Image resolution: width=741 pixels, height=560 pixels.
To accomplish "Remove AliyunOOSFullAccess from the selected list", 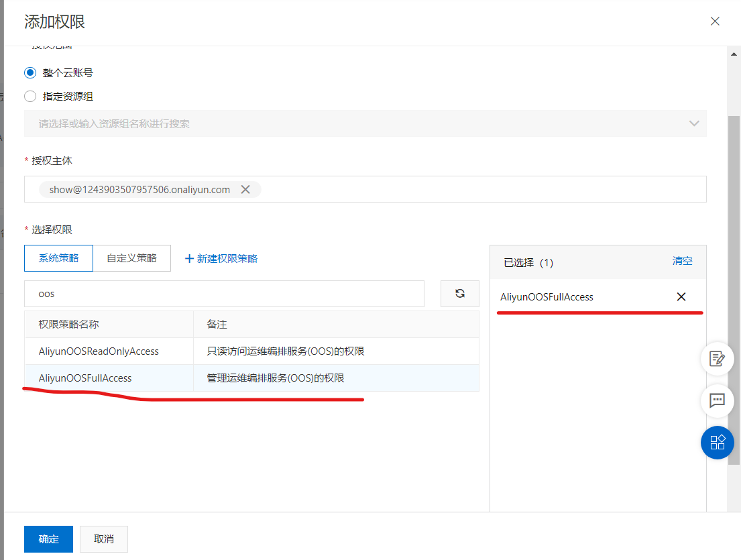I will click(x=681, y=297).
